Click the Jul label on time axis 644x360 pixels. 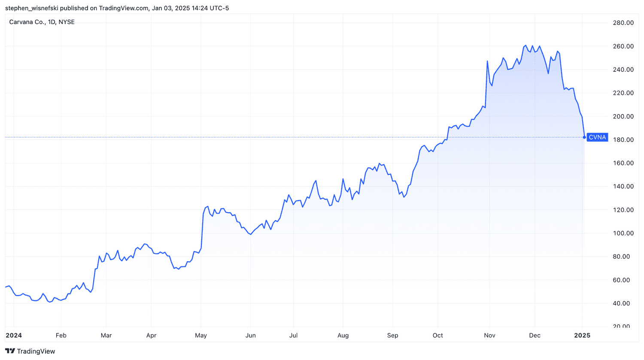[x=293, y=336]
